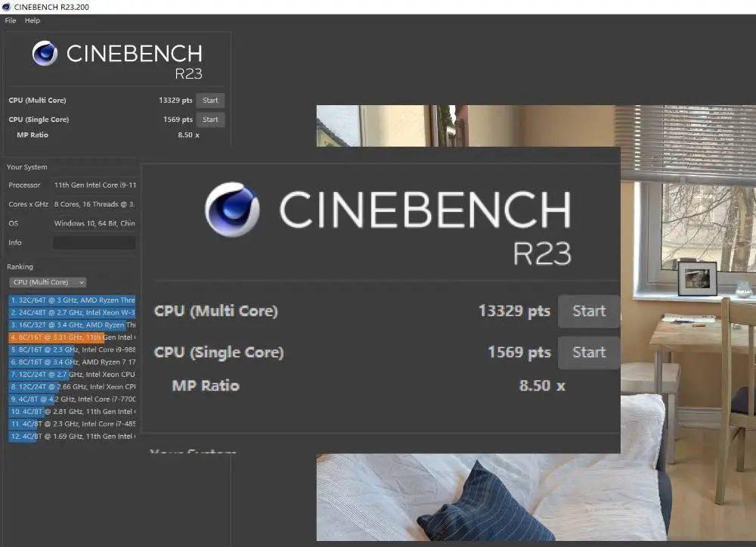Click the large Cinebench sphere logo in overlay
This screenshot has height=547, width=756.
tap(232, 210)
